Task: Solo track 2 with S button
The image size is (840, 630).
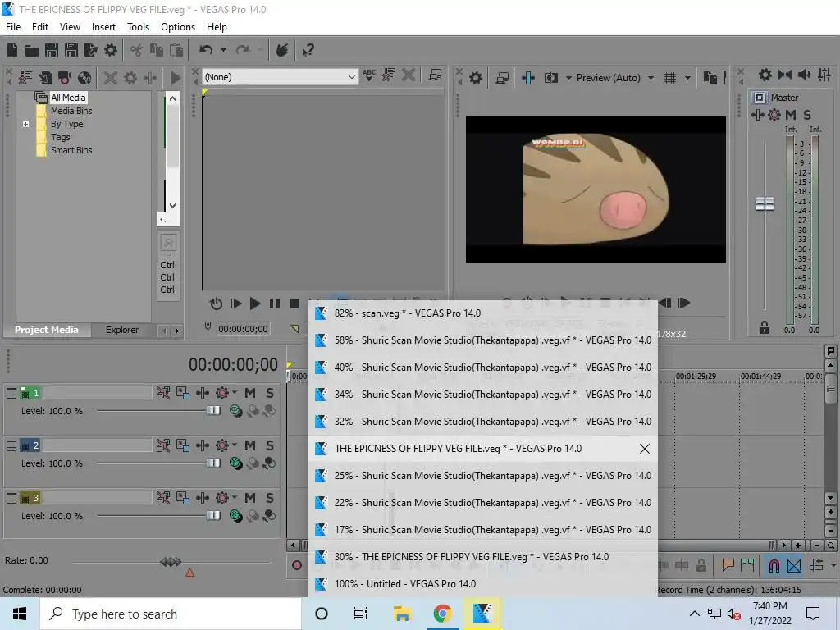Action: (270, 445)
